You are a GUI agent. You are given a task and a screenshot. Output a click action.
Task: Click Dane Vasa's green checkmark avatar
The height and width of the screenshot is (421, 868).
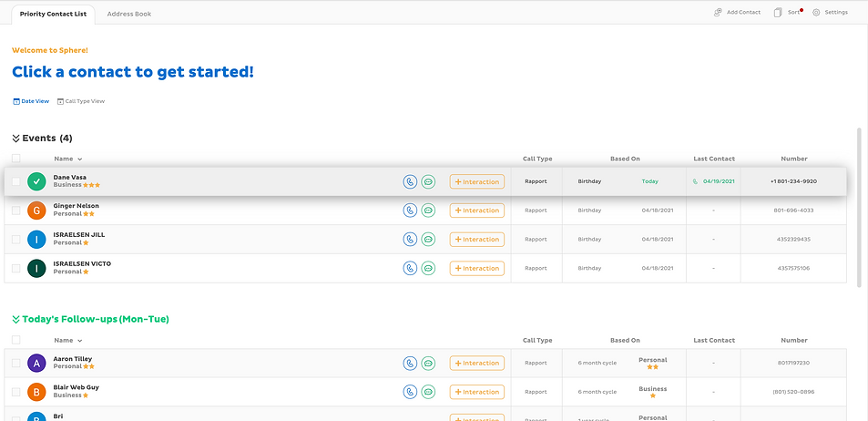point(36,181)
